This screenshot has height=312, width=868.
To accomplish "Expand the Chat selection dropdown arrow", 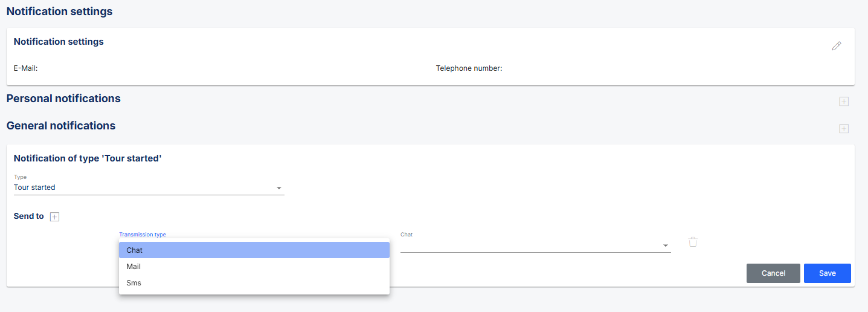I will 666,245.
